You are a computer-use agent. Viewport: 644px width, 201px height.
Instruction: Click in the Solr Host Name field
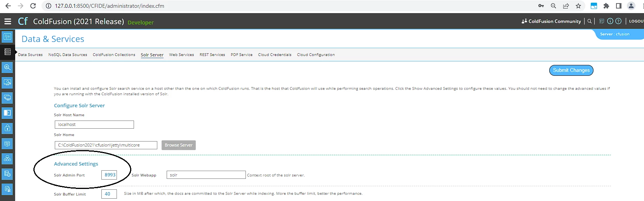tap(94, 125)
